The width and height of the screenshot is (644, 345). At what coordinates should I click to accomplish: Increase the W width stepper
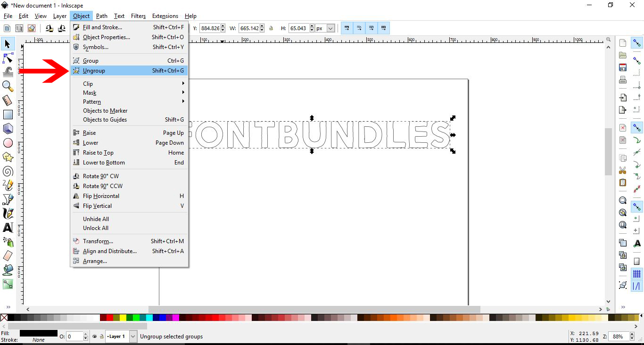(x=262, y=26)
